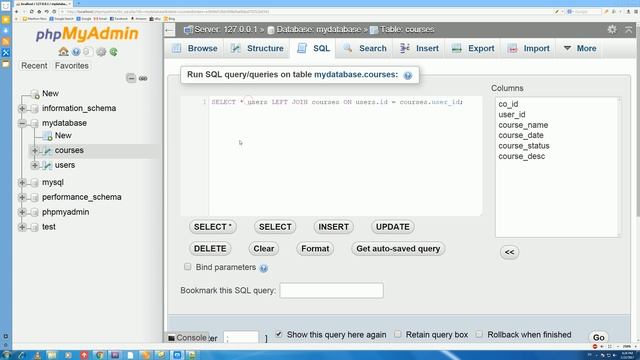This screenshot has height=360, width=640.
Task: Expand phpmyadmin database node
Action: click(x=22, y=212)
